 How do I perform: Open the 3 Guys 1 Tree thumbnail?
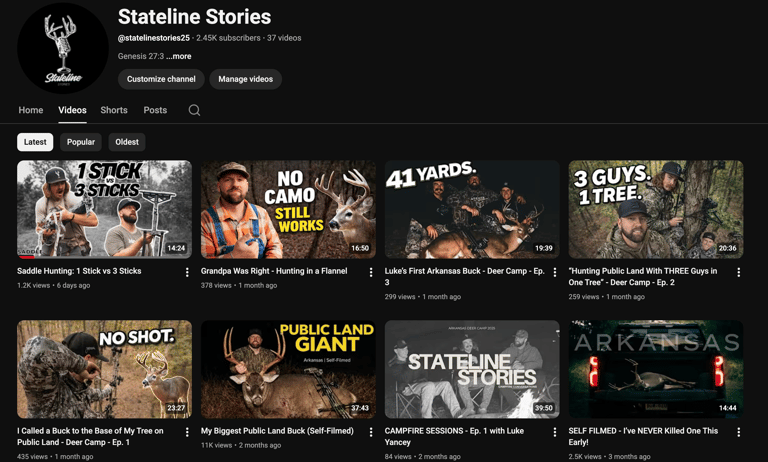click(x=656, y=209)
